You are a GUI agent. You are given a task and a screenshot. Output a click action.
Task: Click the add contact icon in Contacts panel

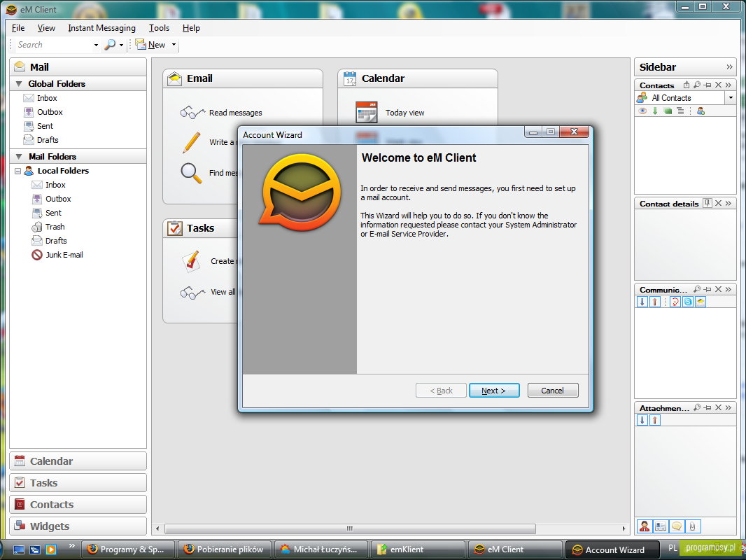tap(701, 111)
